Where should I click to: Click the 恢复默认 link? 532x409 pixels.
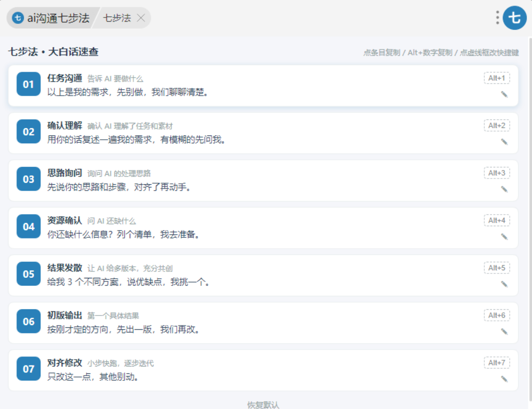point(263,405)
